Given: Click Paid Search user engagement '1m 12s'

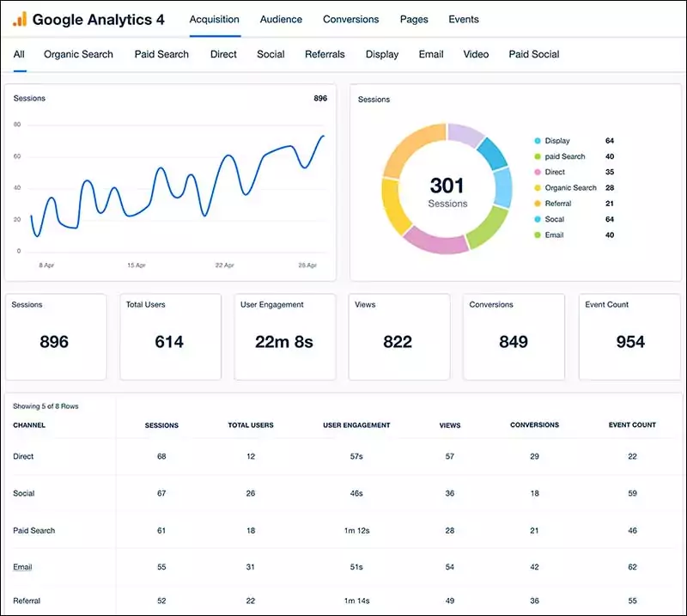Looking at the screenshot, I should click(x=356, y=530).
